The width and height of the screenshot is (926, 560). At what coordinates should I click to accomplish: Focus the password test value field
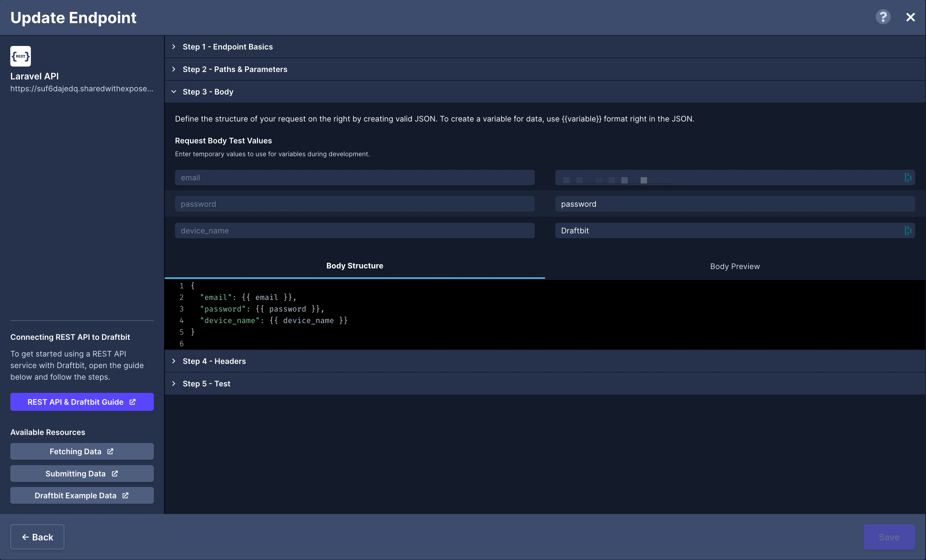click(x=735, y=204)
